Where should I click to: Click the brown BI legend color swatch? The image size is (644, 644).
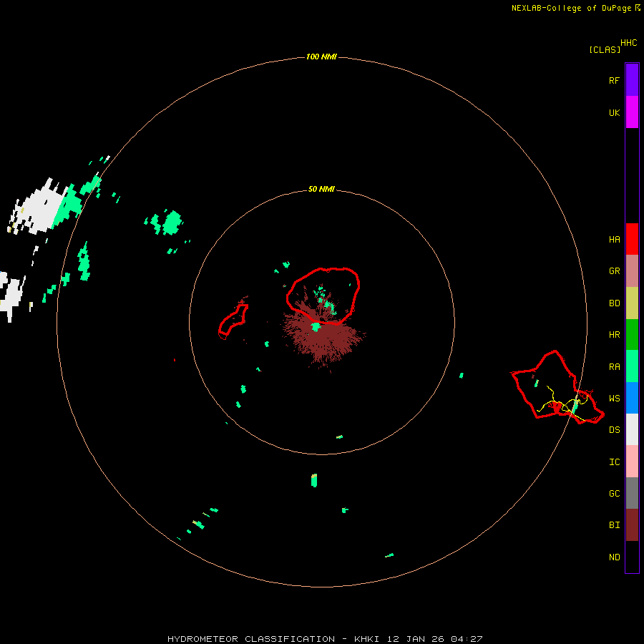(632, 525)
